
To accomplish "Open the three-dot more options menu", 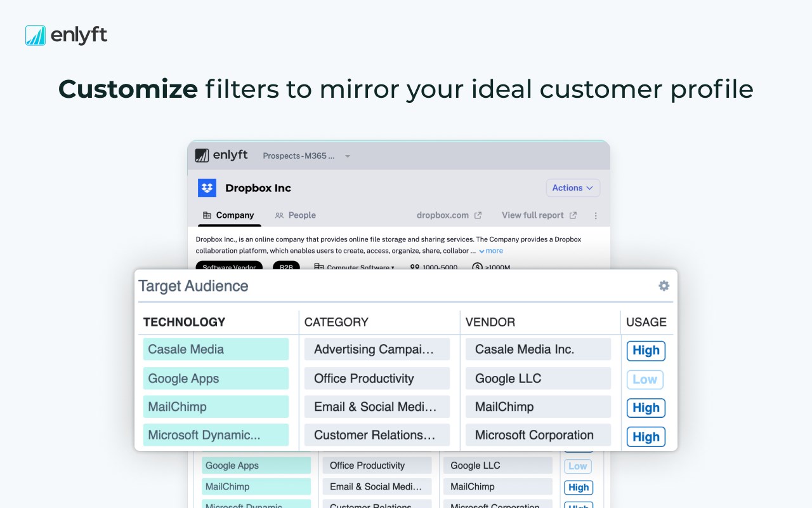I will [x=596, y=215].
